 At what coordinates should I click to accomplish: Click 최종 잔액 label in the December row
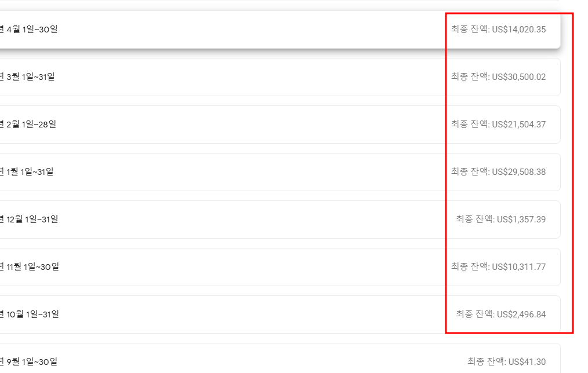coord(474,219)
